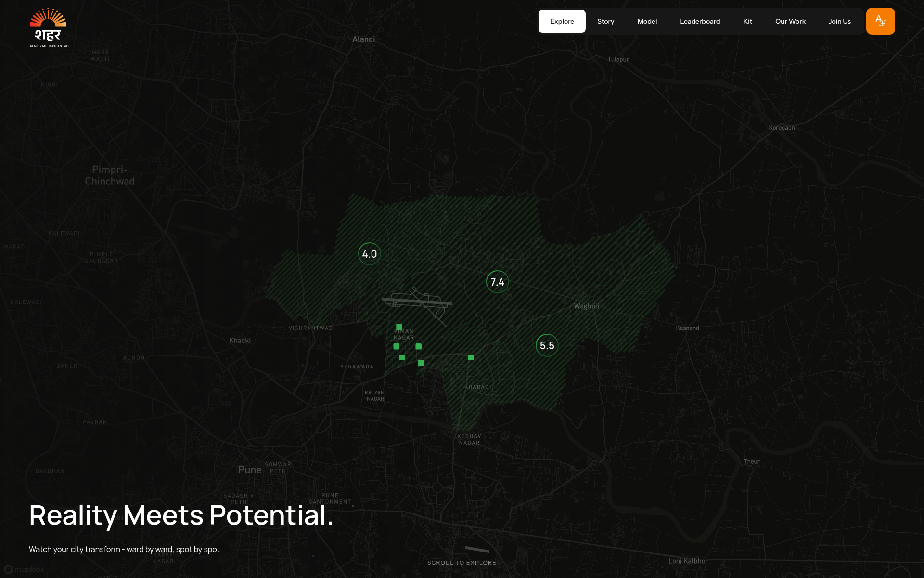
Task: Select the 7.4 ward score marker
Action: pos(498,282)
